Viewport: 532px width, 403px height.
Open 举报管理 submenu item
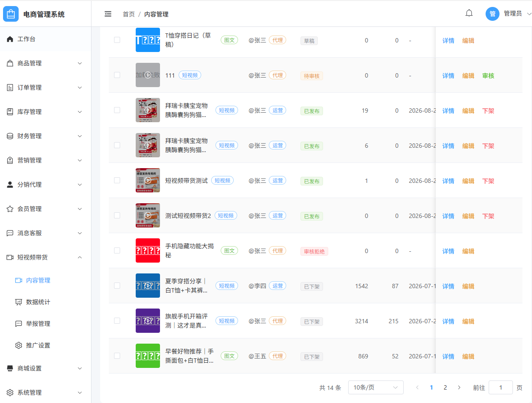(46, 324)
